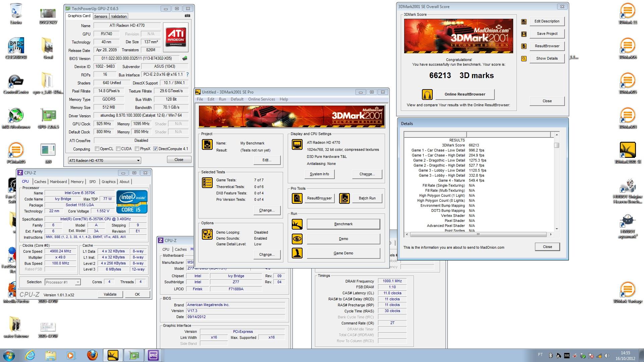Click scroll down arrow in Details list

coord(557,229)
